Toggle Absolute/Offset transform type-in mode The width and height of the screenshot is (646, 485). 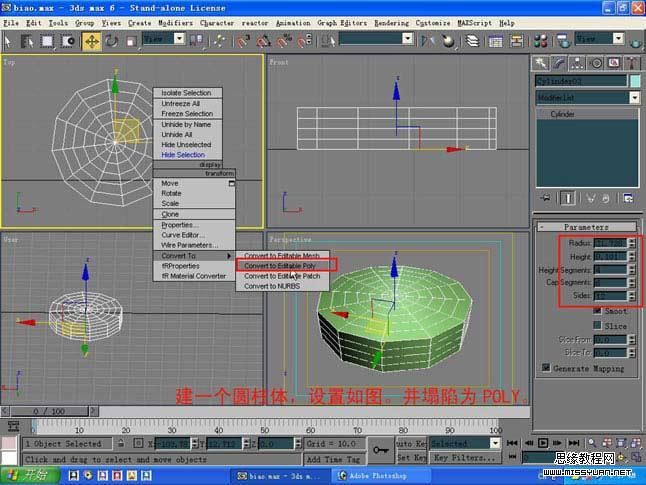pos(138,443)
